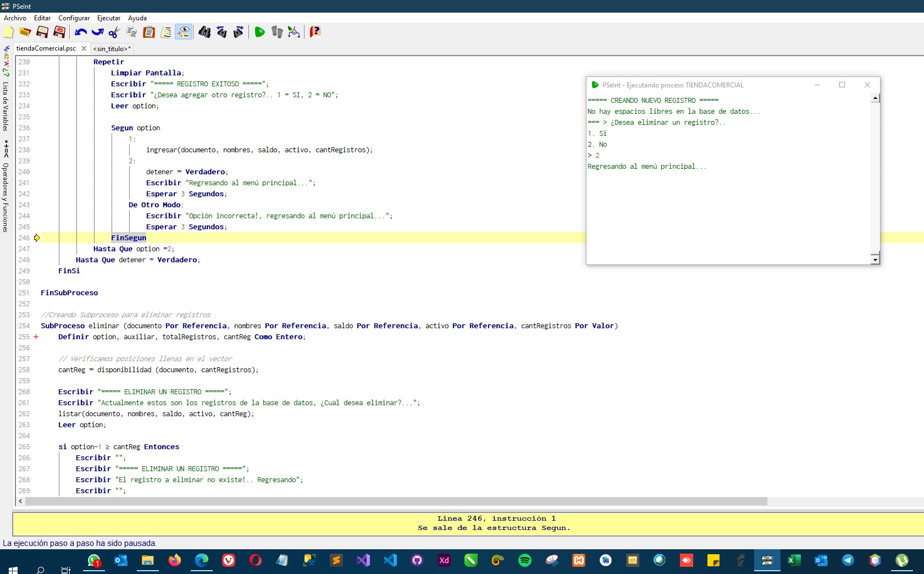Click the editor's horizontal scrollbar thumb

(x=396, y=501)
